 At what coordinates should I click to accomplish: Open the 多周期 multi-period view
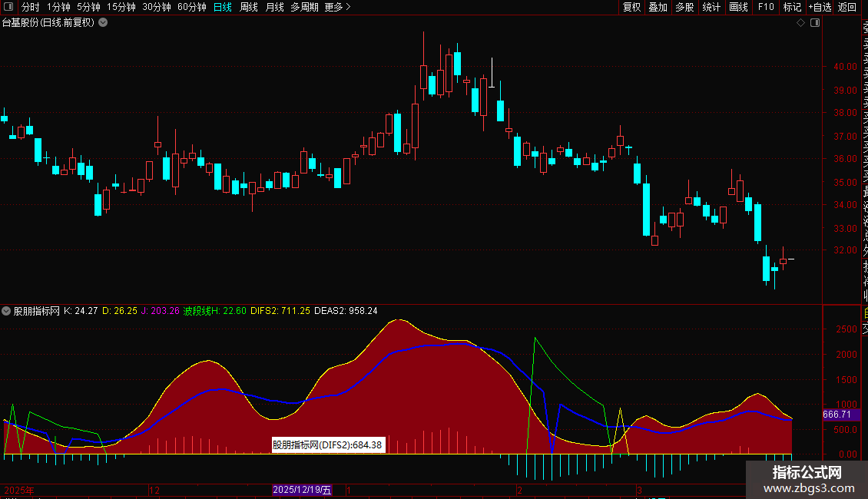305,7
